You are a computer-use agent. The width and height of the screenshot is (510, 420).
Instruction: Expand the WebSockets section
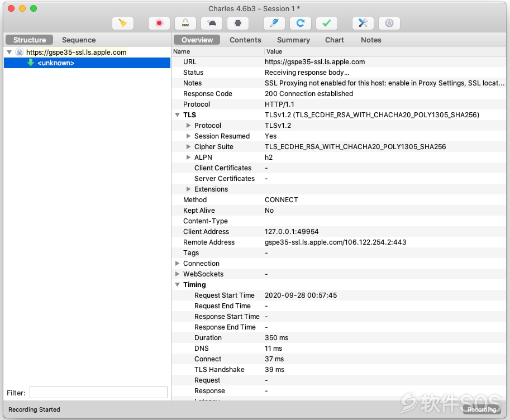coord(177,274)
